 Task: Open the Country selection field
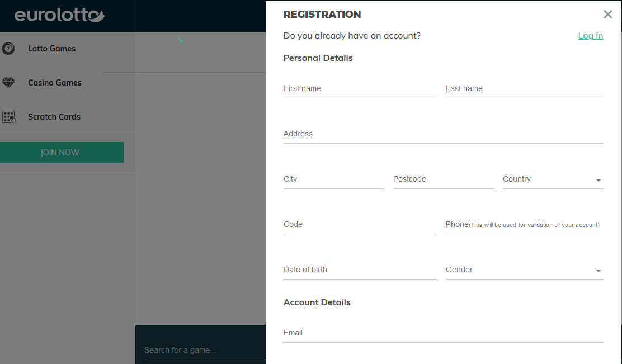point(553,179)
